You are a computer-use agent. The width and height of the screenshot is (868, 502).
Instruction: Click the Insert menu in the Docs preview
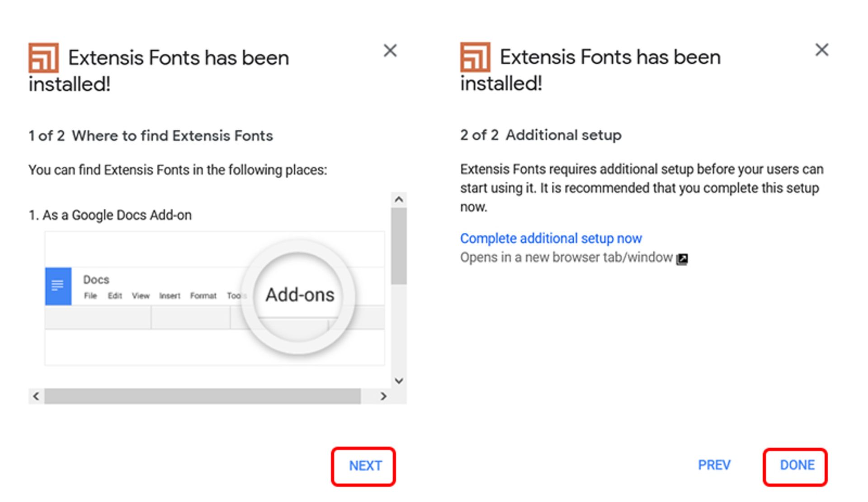[x=170, y=296]
